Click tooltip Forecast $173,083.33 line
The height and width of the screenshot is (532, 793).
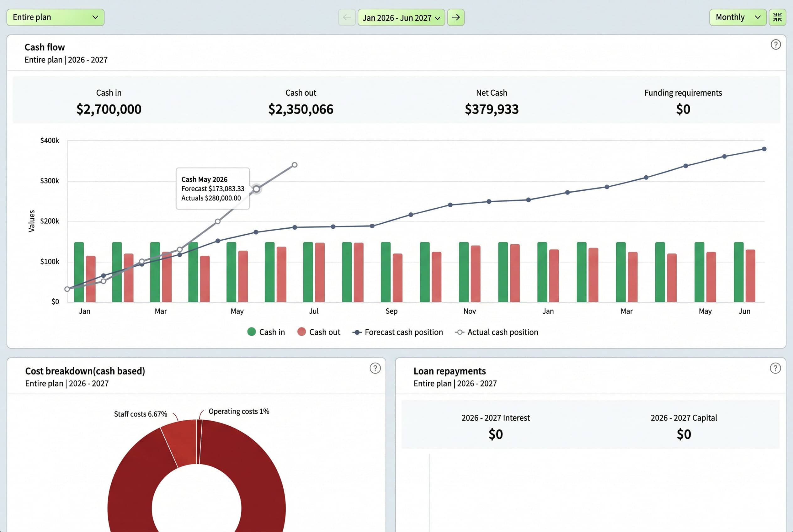click(x=213, y=189)
